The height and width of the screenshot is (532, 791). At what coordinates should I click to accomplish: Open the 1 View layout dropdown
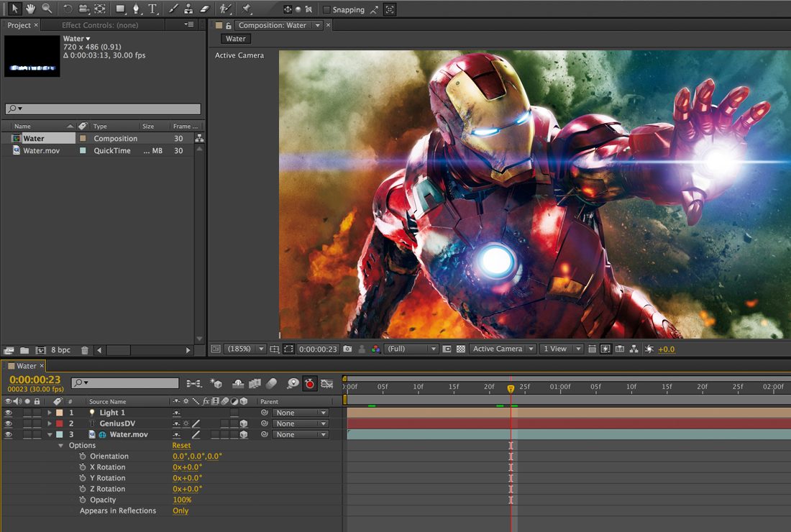[561, 349]
